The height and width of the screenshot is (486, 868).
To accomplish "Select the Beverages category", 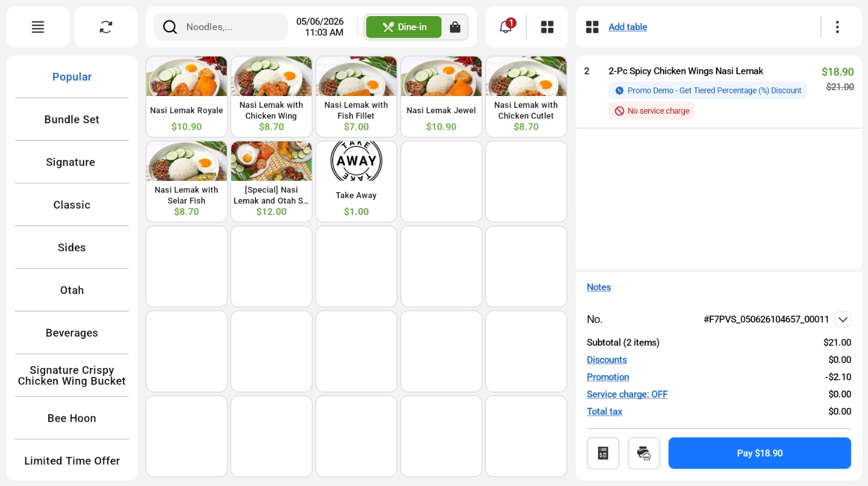I will pyautogui.click(x=72, y=333).
